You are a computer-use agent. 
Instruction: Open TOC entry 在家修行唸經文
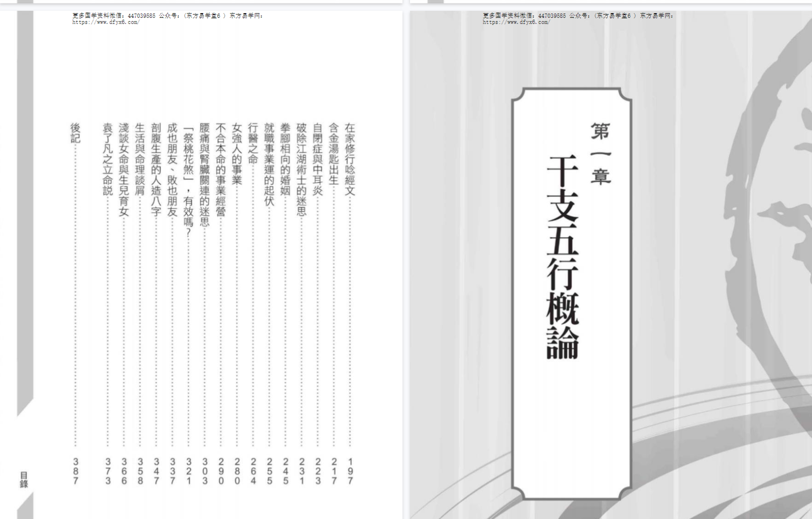[350, 159]
